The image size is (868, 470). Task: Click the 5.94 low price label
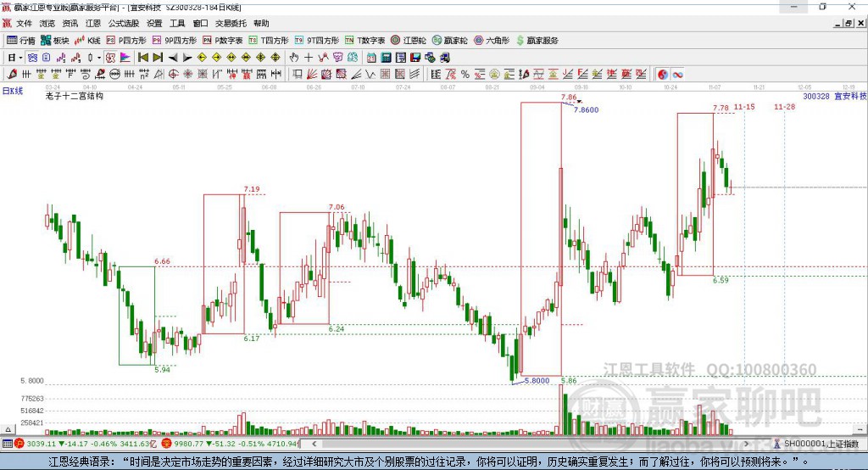click(x=162, y=370)
